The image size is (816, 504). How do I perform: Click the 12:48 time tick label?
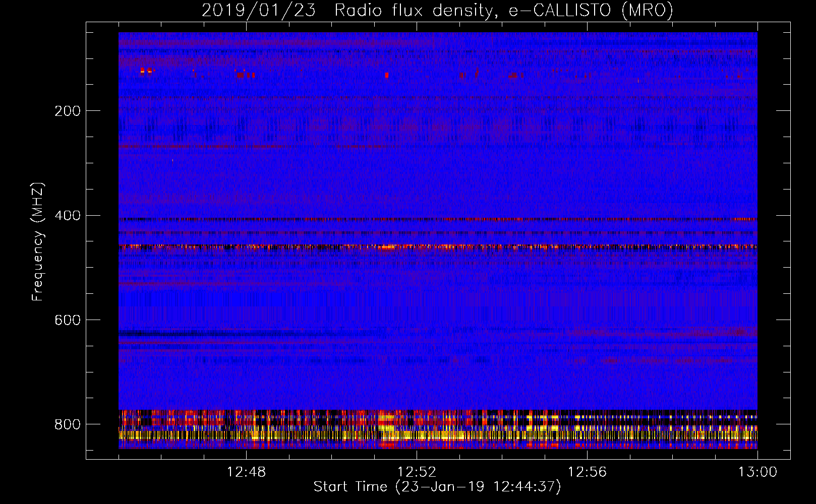(x=247, y=472)
